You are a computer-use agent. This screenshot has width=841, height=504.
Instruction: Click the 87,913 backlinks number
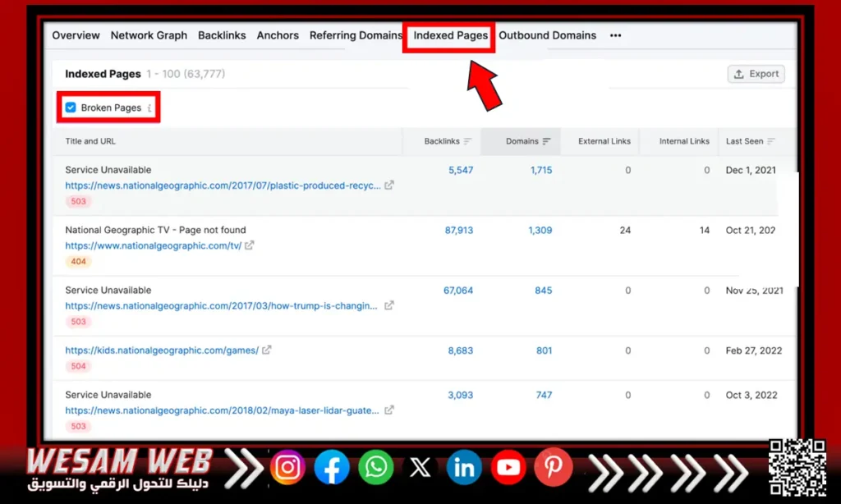click(459, 231)
